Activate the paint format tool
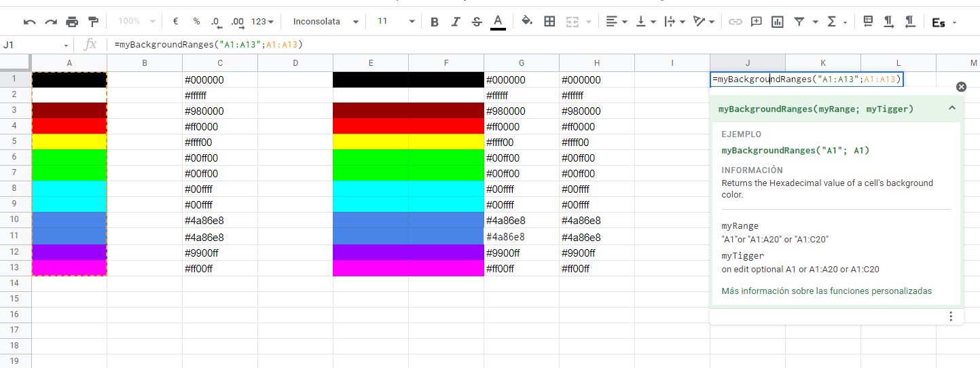The image size is (980, 368). coord(93,22)
